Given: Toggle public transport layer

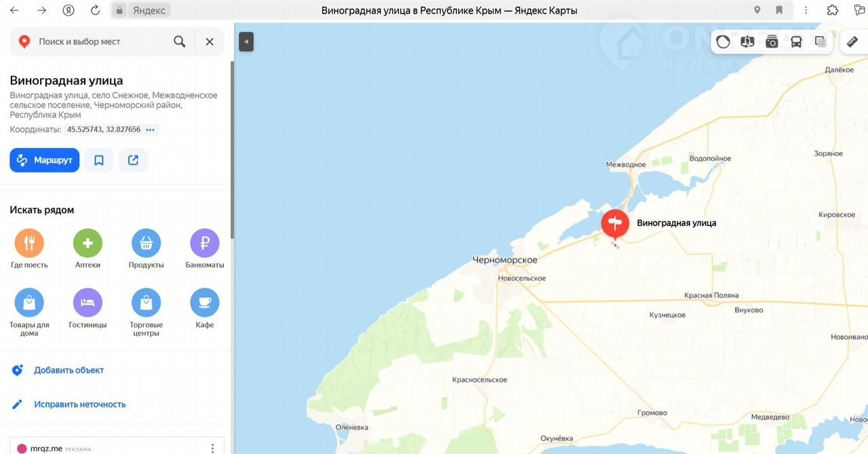Looking at the screenshot, I should (x=796, y=42).
